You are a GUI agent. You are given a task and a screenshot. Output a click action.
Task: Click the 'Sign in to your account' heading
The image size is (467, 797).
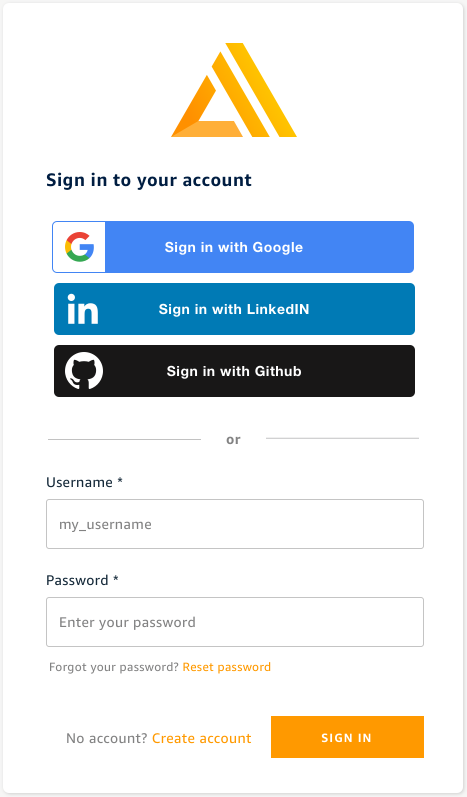(x=149, y=180)
